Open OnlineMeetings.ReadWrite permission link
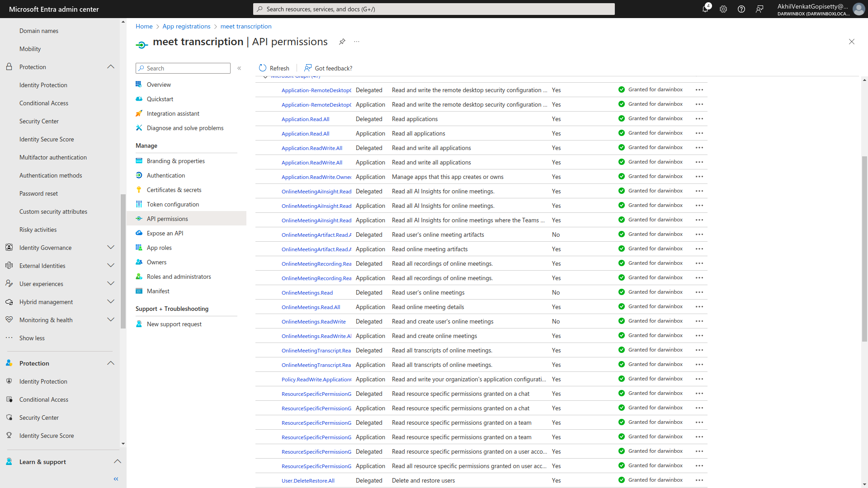868x488 pixels. 314,322
